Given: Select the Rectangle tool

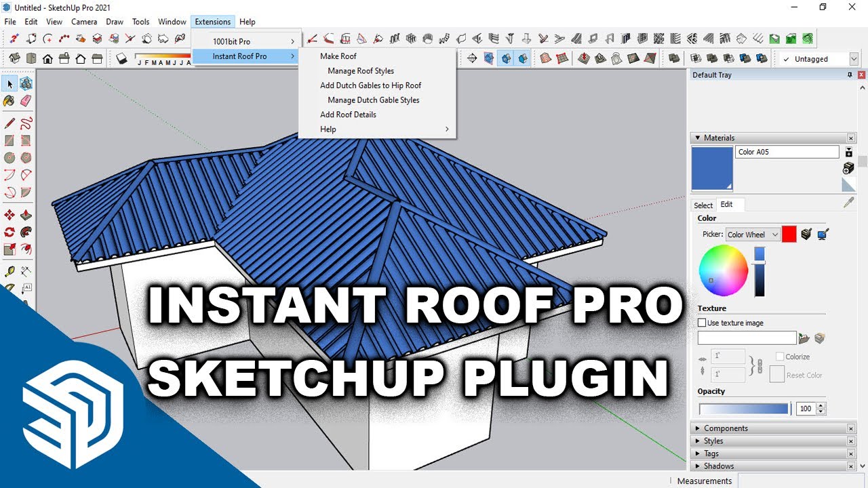Looking at the screenshot, I should [9, 141].
